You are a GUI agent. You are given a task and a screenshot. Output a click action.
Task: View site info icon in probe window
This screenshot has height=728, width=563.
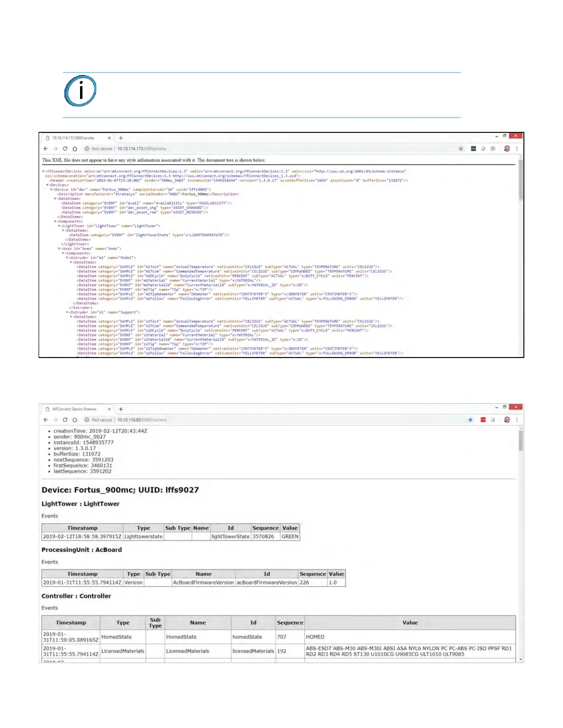pos(86,149)
